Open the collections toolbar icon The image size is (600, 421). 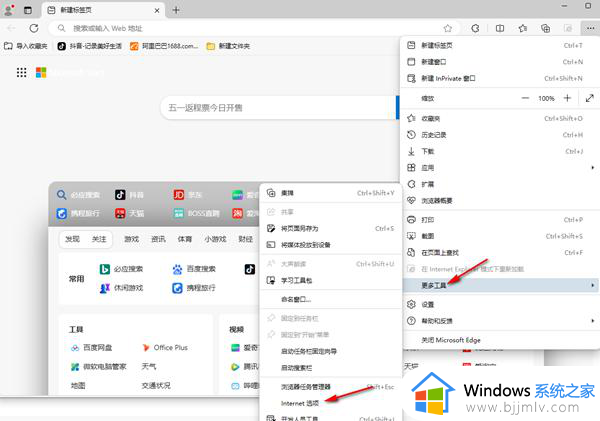(545, 28)
